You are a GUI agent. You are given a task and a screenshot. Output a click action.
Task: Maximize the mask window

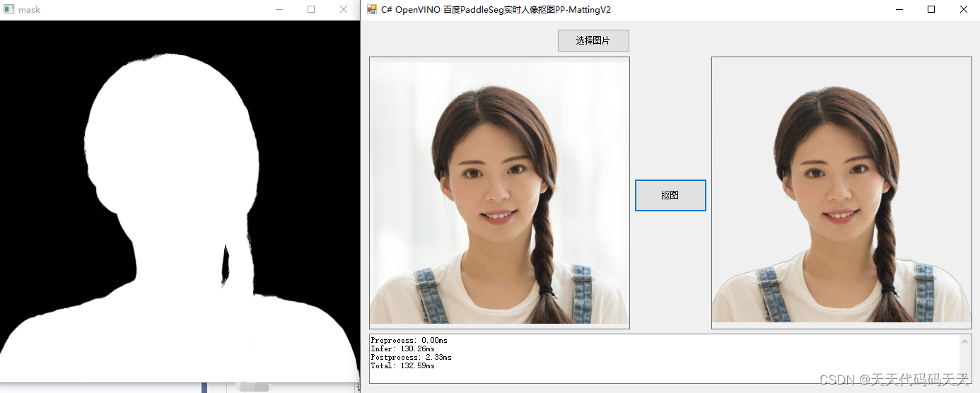coord(311,10)
